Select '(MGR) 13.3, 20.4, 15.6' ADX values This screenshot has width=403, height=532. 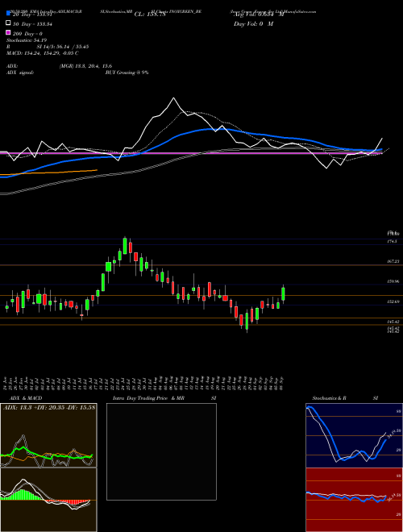pyautogui.click(x=85, y=66)
